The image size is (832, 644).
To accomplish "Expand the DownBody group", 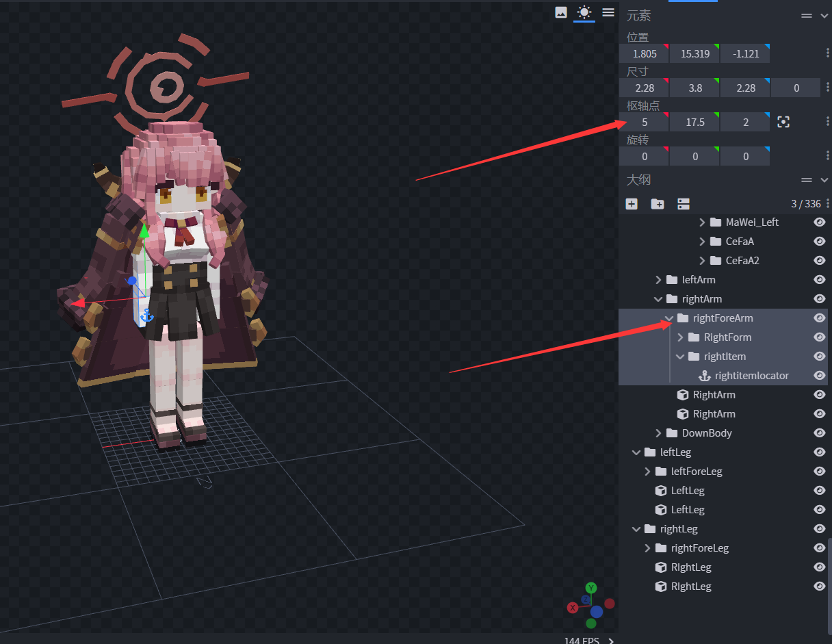I will [658, 433].
